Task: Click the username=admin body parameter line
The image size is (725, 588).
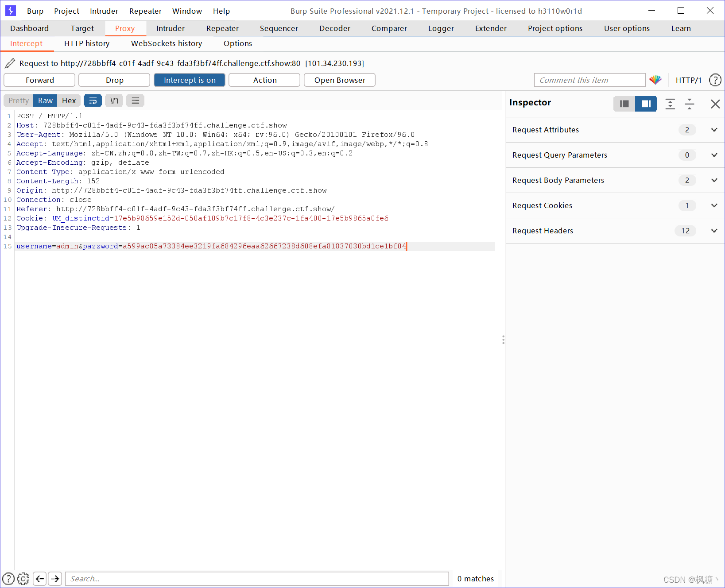Action: pyautogui.click(x=211, y=246)
